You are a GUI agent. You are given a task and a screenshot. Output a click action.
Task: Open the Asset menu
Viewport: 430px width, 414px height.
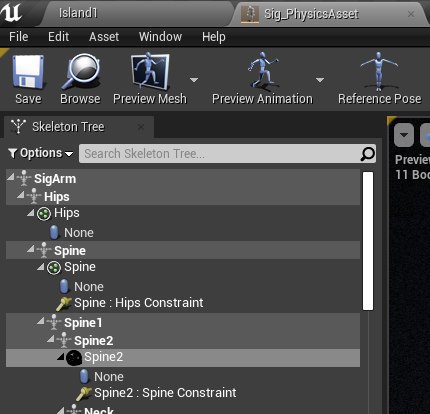104,37
